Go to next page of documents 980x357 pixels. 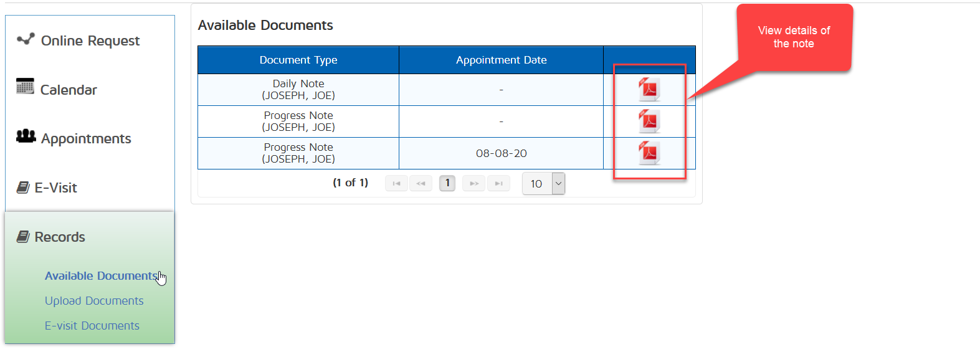tap(473, 184)
